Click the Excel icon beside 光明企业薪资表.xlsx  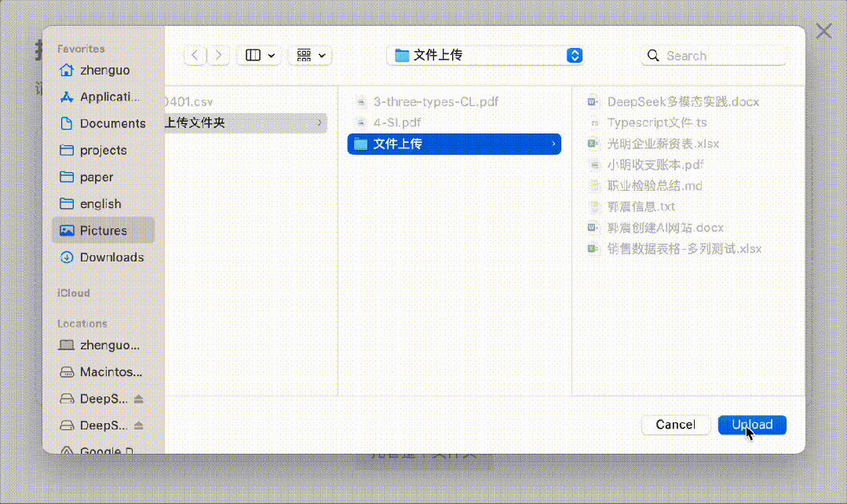click(591, 144)
